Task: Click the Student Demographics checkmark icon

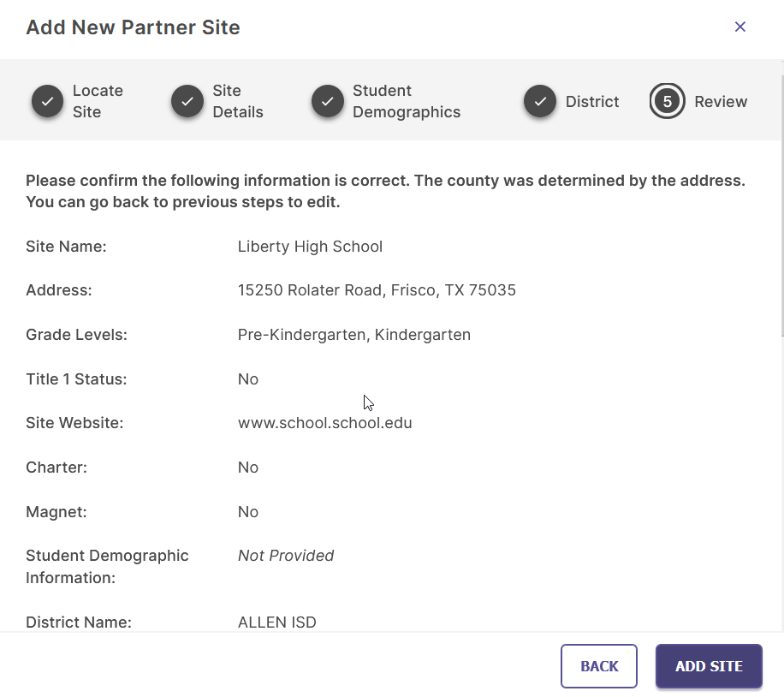Action: [328, 102]
